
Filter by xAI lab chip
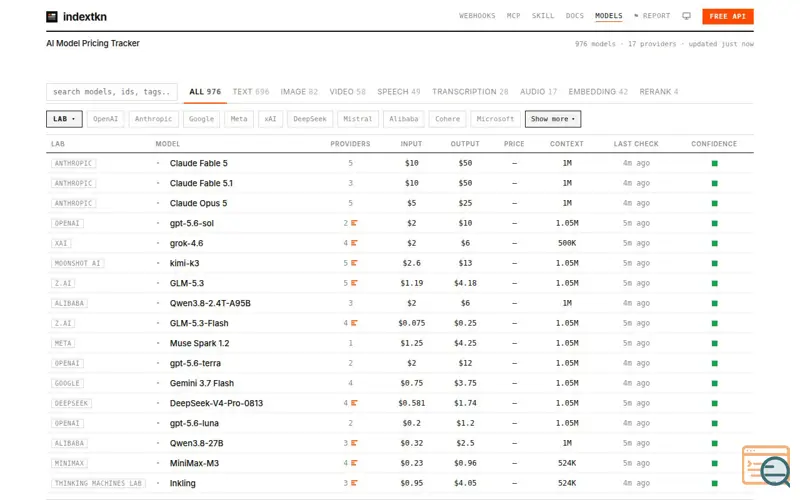click(270, 119)
